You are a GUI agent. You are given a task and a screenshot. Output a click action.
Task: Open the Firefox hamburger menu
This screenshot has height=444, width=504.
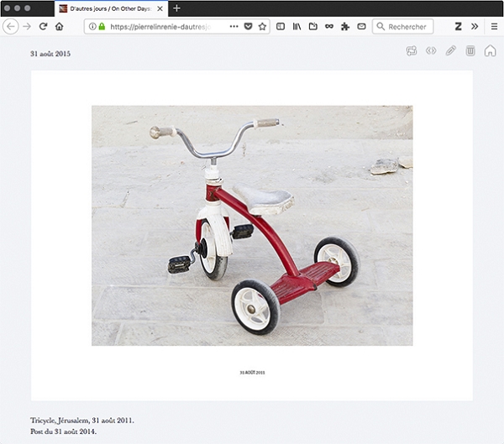[x=493, y=27]
